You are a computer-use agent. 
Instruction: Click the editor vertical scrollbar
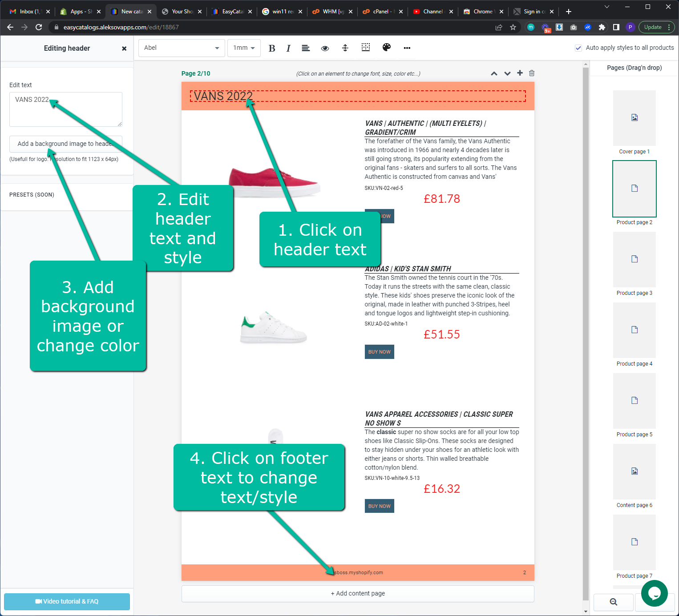586,334
